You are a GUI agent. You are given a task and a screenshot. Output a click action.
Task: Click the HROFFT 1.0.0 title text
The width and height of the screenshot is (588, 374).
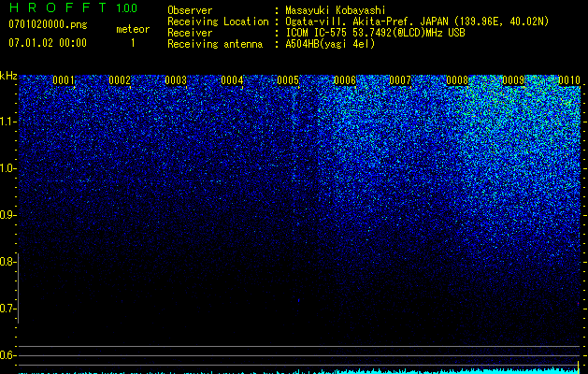click(73, 7)
